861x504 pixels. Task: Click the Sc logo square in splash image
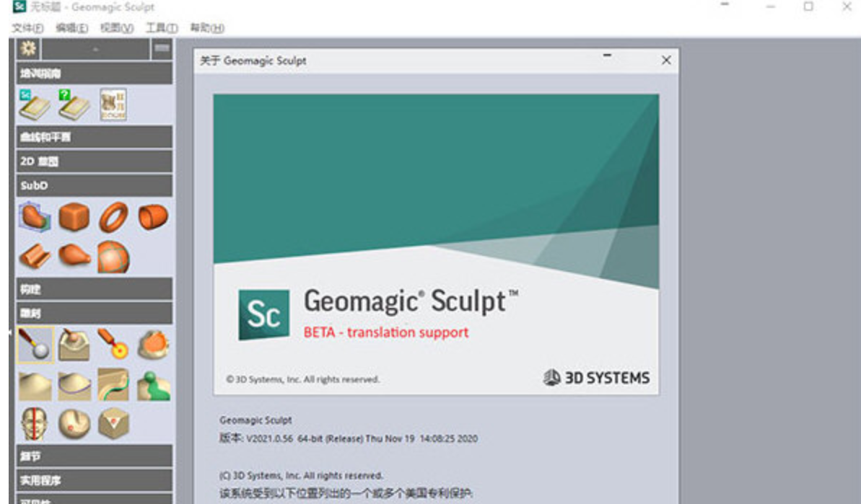(x=263, y=315)
